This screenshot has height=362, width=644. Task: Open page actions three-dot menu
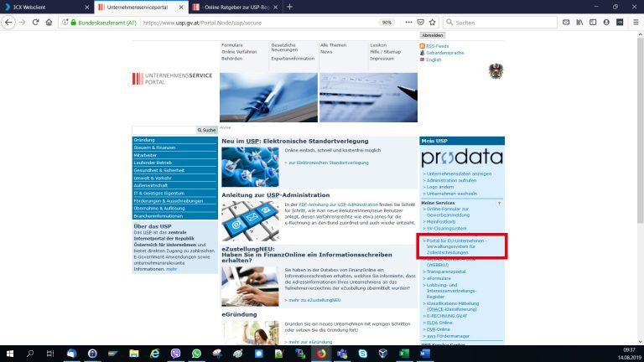pos(408,23)
